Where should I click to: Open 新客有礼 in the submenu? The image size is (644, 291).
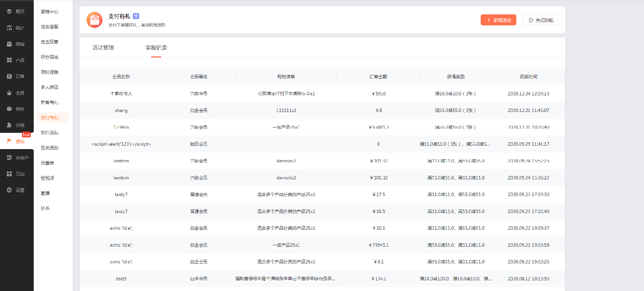click(x=50, y=103)
